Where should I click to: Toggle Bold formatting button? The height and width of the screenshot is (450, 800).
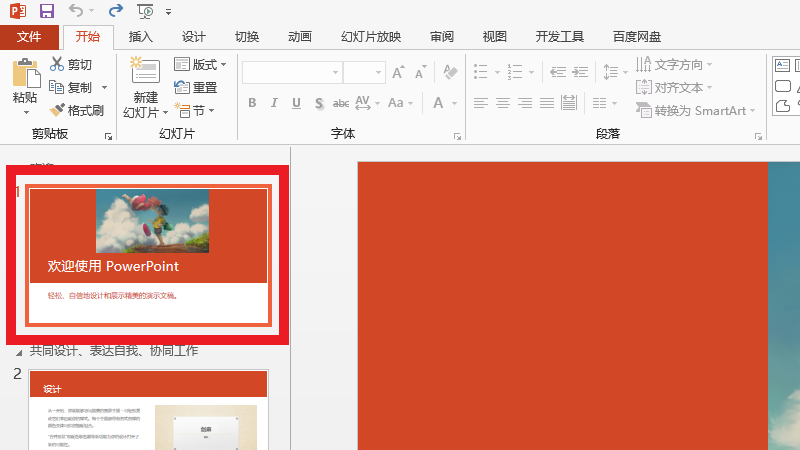coord(252,103)
